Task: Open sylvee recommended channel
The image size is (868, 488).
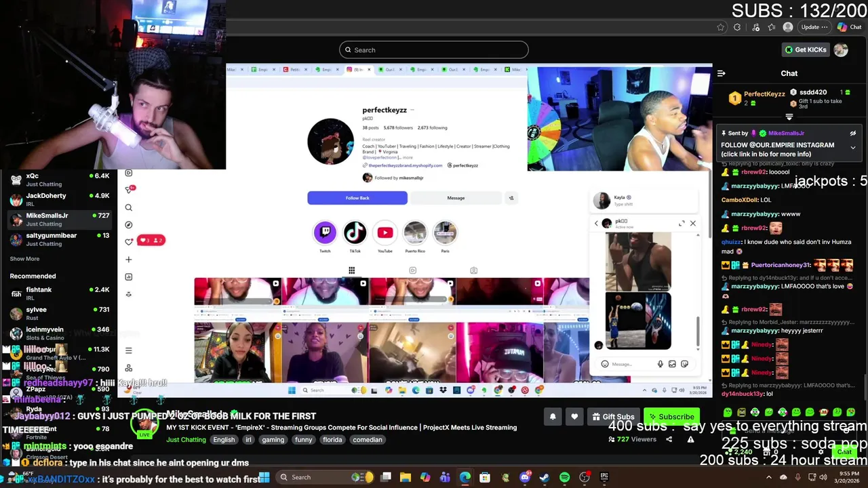Action: pyautogui.click(x=60, y=313)
